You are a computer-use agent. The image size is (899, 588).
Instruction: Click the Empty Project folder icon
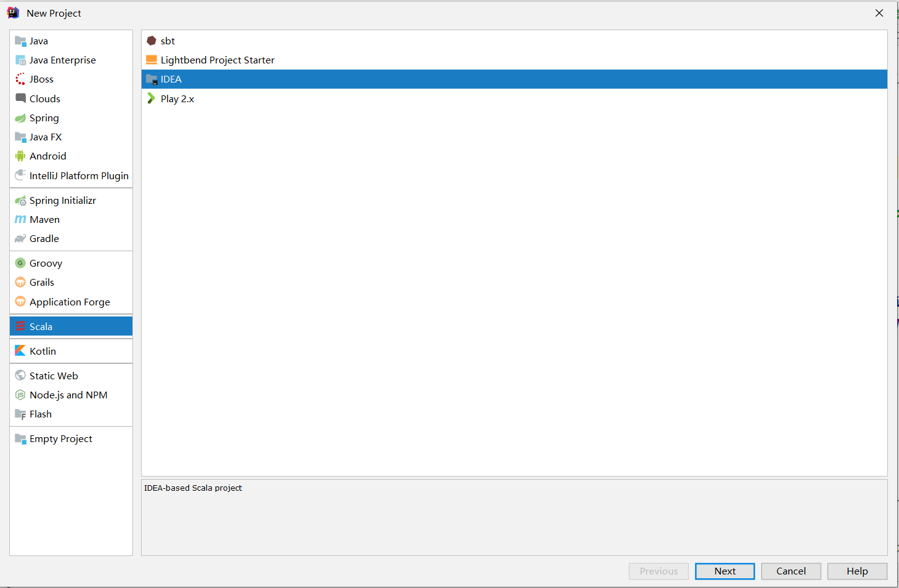(20, 439)
